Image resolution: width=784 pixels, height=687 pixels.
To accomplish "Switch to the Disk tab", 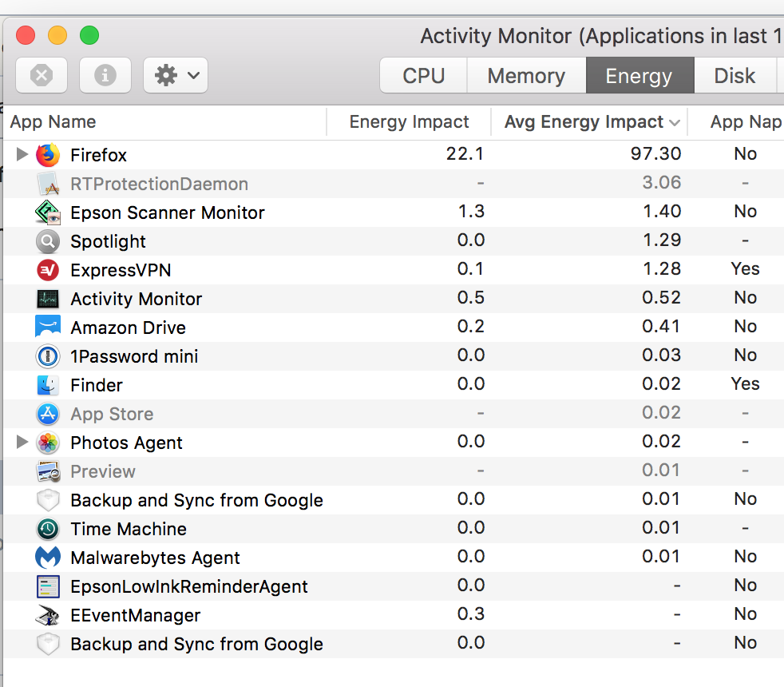I will 735,76.
